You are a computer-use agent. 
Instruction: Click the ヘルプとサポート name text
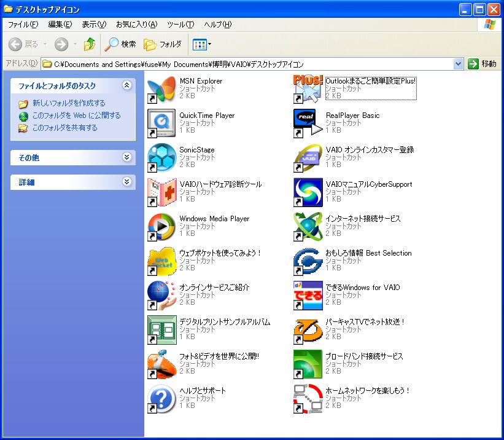[x=203, y=390]
